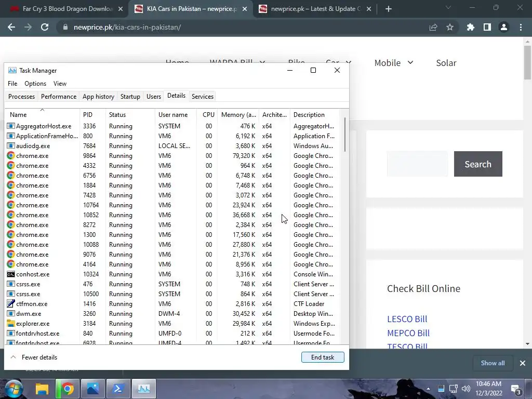This screenshot has width=532, height=399.
Task: Open the network tray icon
Action: point(453,389)
